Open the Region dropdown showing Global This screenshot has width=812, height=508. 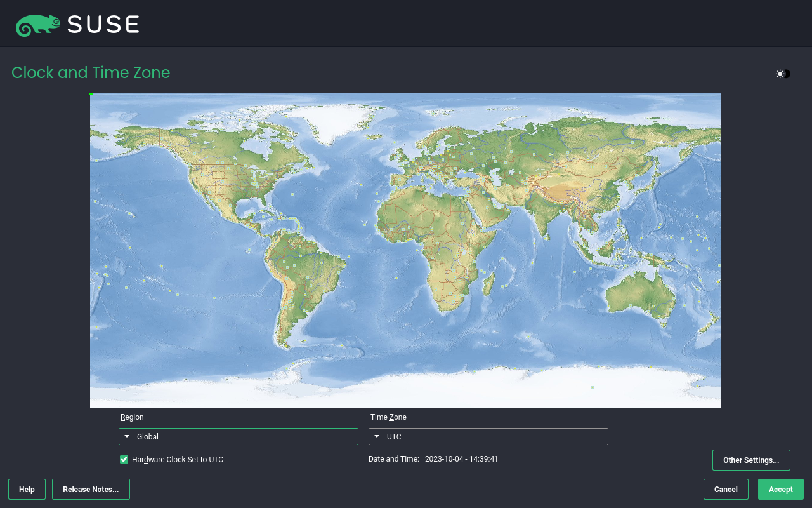[238, 437]
